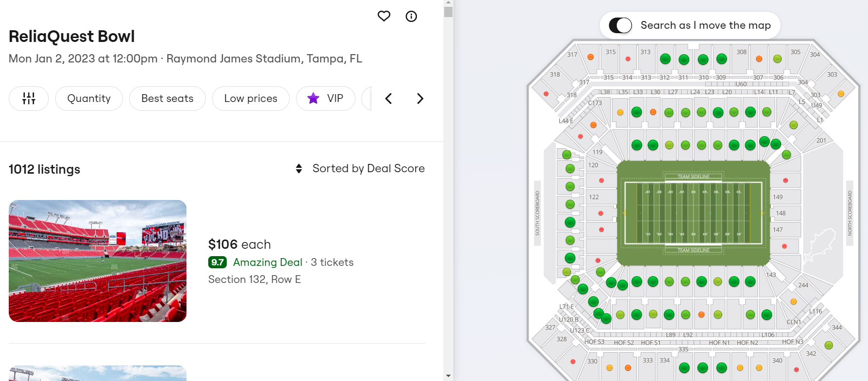
Task: Click the Section 132 seat view photo
Action: click(x=98, y=261)
